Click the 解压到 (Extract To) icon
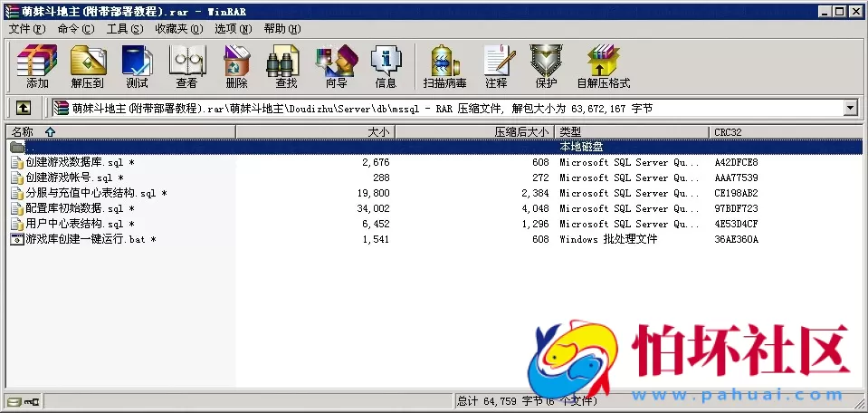The image size is (868, 413). [x=87, y=66]
